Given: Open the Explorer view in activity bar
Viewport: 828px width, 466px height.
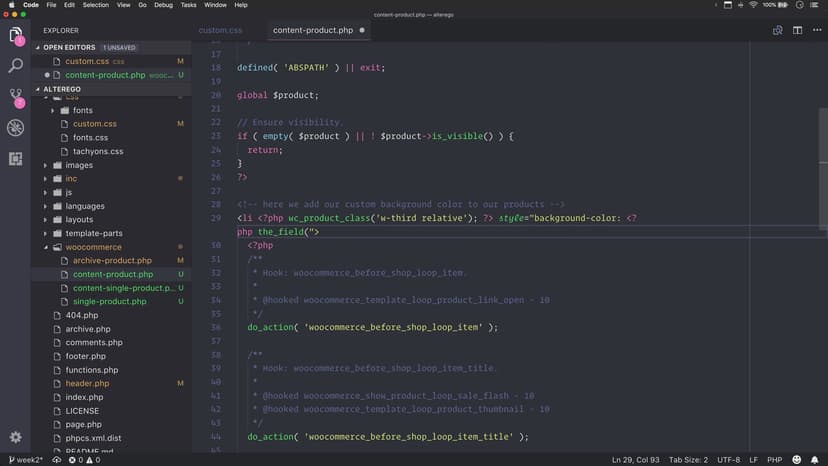Looking at the screenshot, I should tap(16, 36).
